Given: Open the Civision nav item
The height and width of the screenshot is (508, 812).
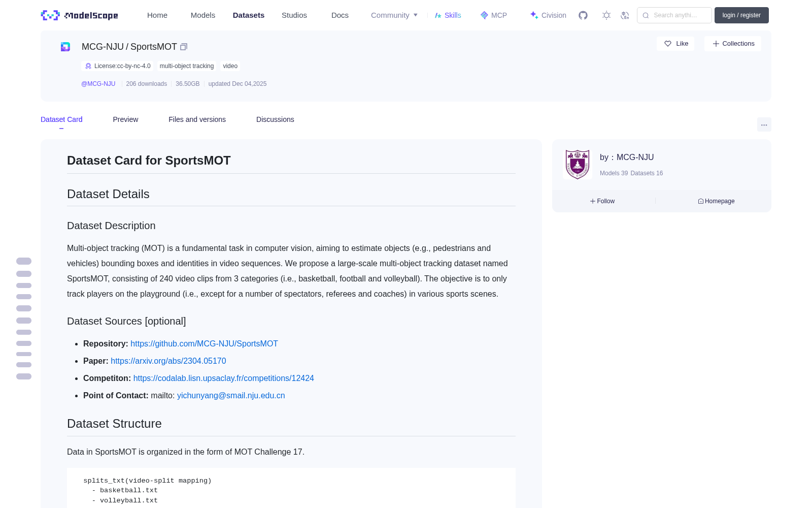Looking at the screenshot, I should (548, 15).
